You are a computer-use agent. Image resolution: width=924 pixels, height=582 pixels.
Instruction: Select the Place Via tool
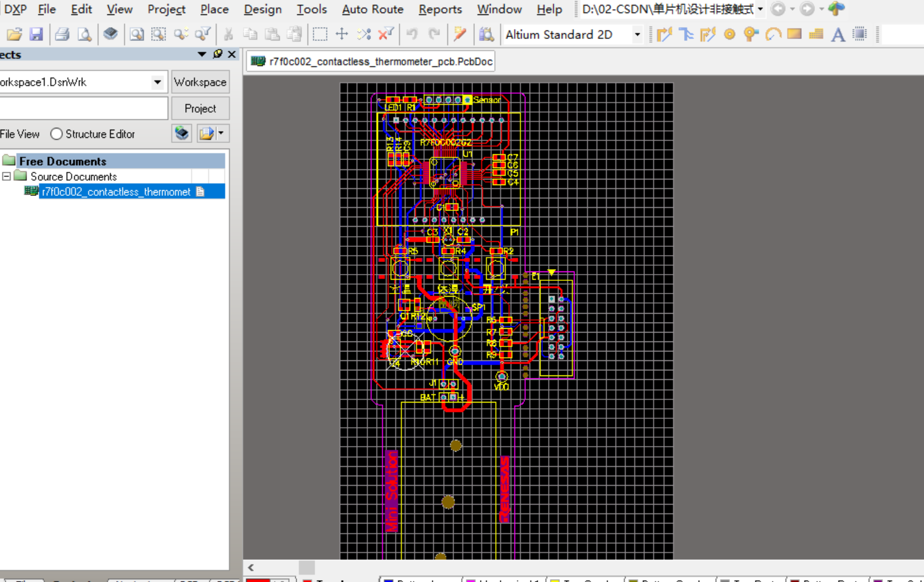(x=751, y=34)
